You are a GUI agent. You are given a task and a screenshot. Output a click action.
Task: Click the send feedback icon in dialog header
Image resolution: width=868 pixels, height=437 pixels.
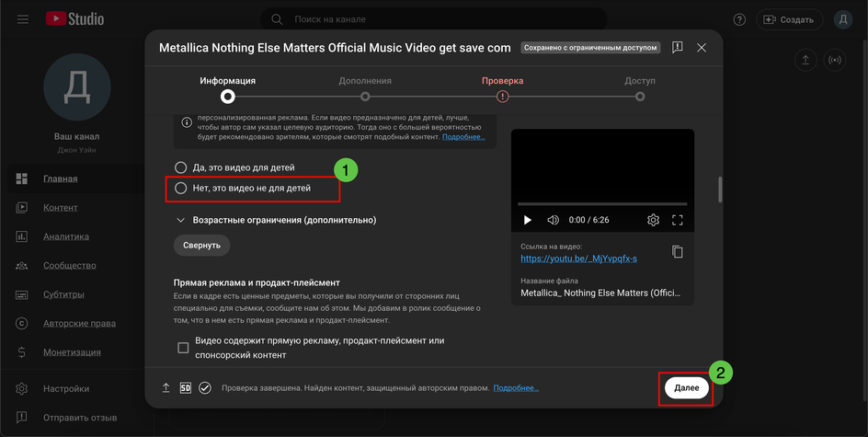click(x=677, y=48)
